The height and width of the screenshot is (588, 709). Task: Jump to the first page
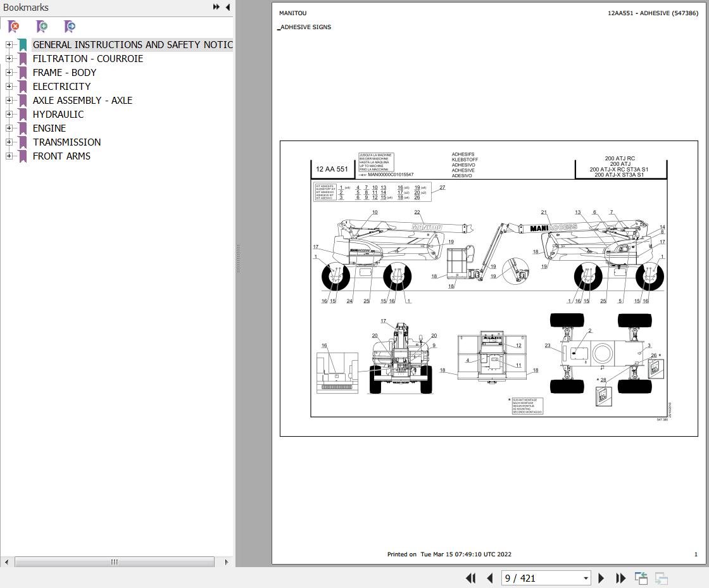pos(471,578)
